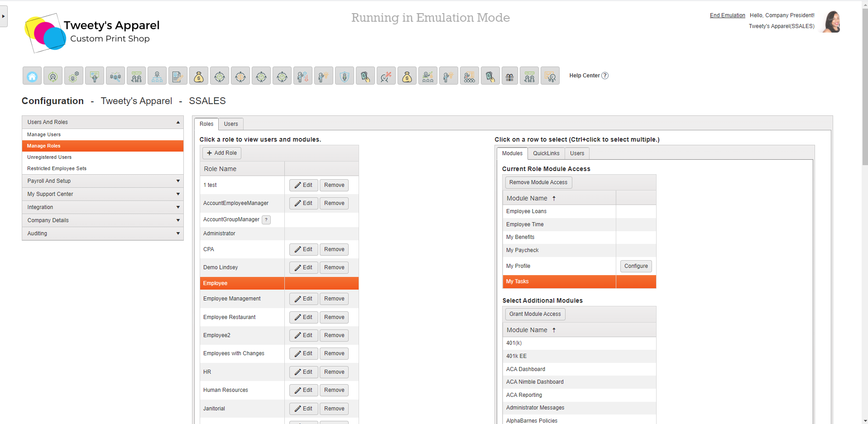
Task: Open Restricted Employee Sets in sidebar
Action: click(x=103, y=168)
